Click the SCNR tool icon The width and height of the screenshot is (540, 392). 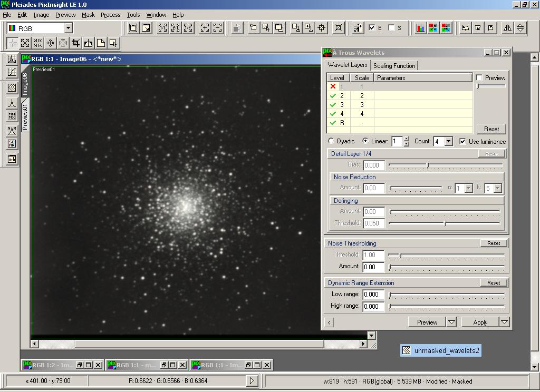tap(12, 144)
